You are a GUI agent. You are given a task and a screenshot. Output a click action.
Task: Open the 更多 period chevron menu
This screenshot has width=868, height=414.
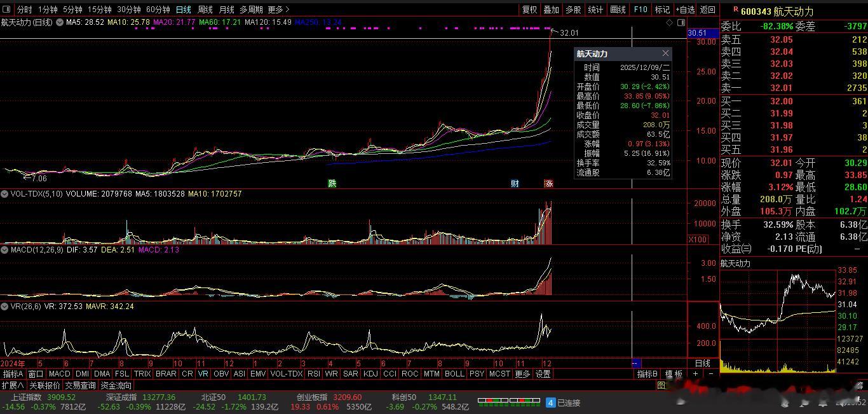[x=278, y=10]
